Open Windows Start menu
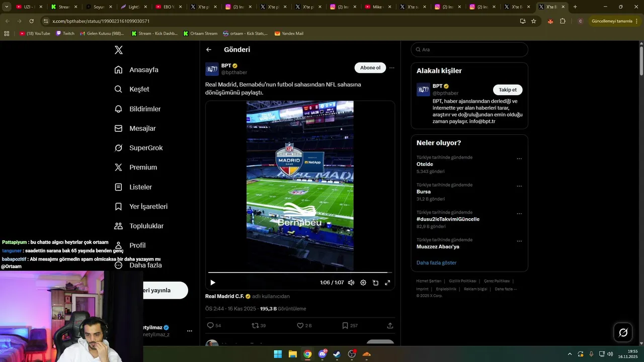Image resolution: width=644 pixels, height=362 pixels. tap(278, 354)
